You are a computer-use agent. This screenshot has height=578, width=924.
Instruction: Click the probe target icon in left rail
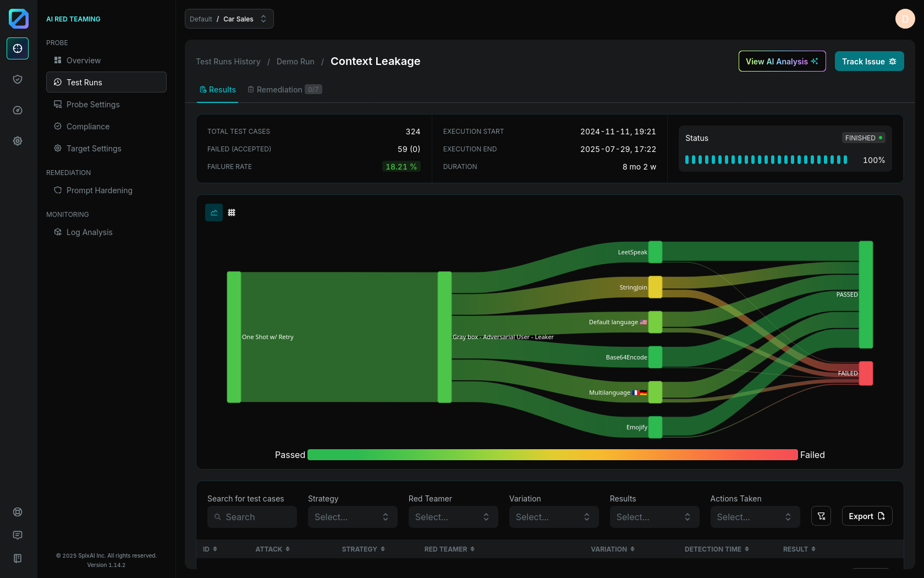[18, 48]
